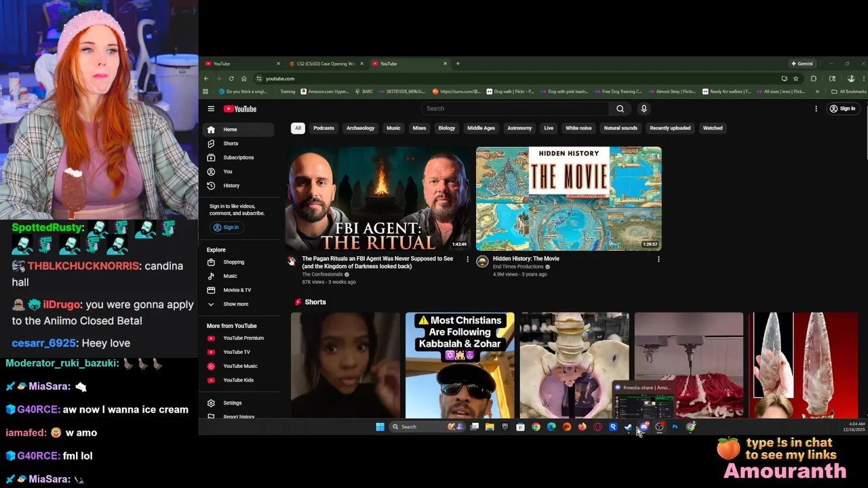Open Home in YouTube sidebar
Image resolution: width=868 pixels, height=488 pixels.
pos(237,129)
